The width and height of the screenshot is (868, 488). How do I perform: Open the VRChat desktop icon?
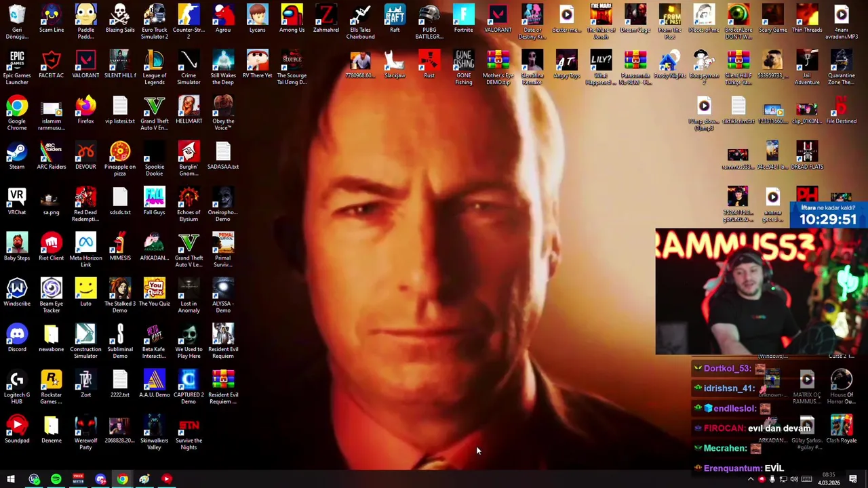click(17, 201)
